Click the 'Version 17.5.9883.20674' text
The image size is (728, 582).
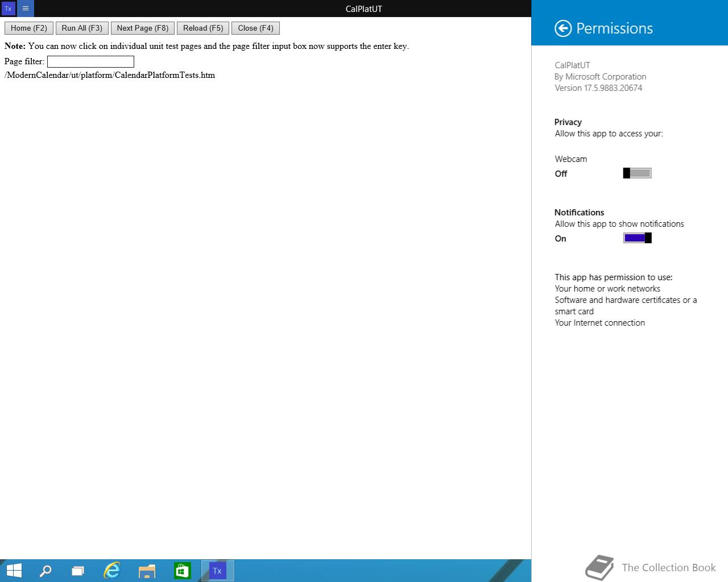pos(598,88)
